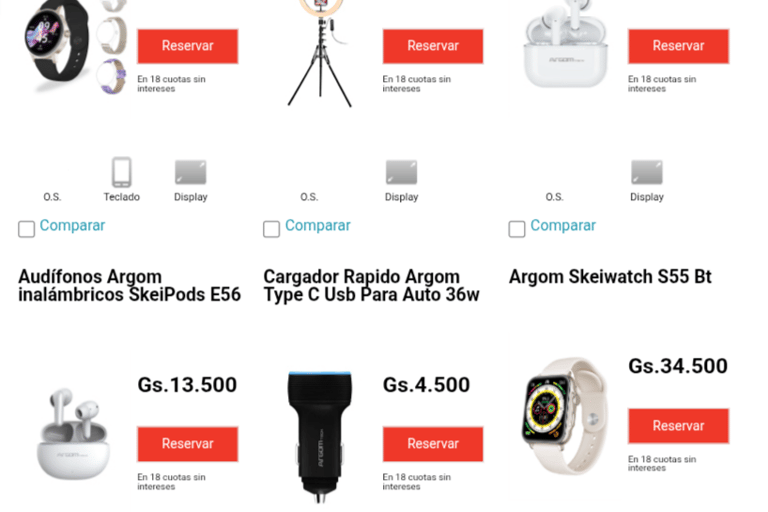Open the Argom Skeiwatch S55 Bt title

pos(610,277)
